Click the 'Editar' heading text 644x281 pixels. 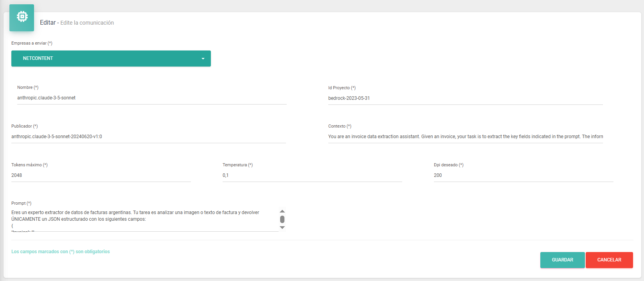coord(48,23)
